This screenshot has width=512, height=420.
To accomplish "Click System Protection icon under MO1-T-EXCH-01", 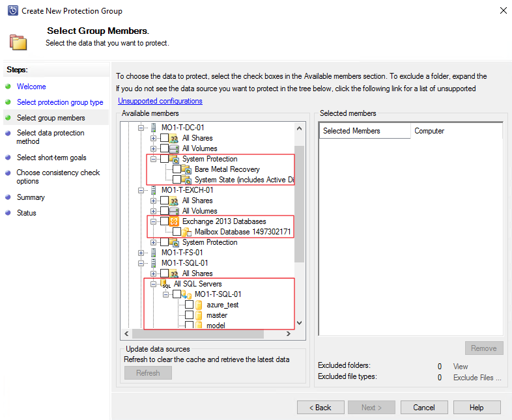I will point(174,242).
